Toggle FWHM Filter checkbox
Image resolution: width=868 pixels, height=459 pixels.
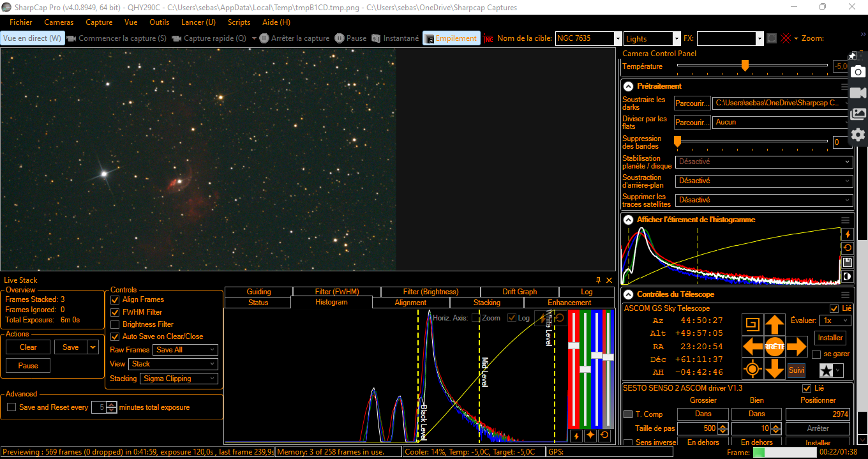point(115,312)
